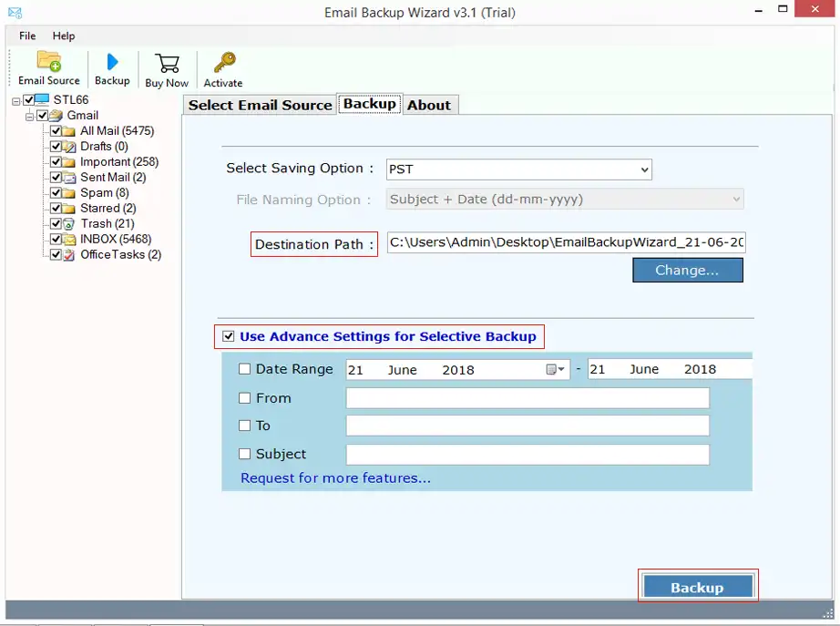Uncheck the Sent Mail (2) checkbox
The width and height of the screenshot is (840, 626).
tap(56, 177)
